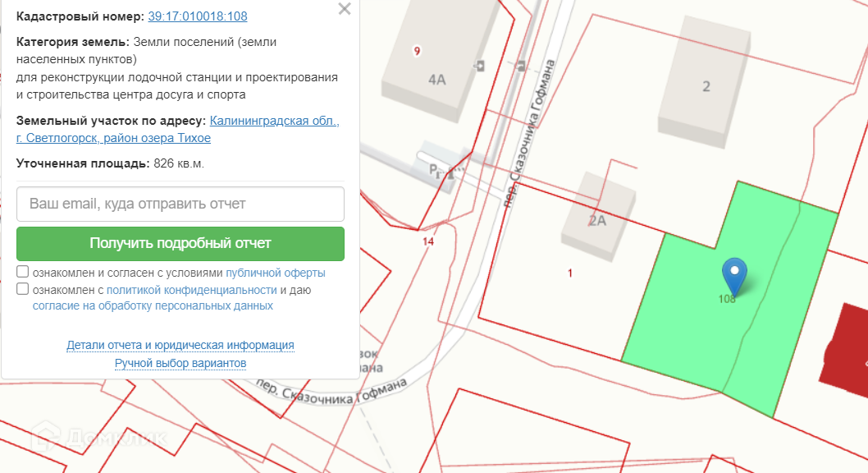Screen dimensions: 868x473
Task: Click the blue map pin on parcel 108
Action: click(x=734, y=275)
